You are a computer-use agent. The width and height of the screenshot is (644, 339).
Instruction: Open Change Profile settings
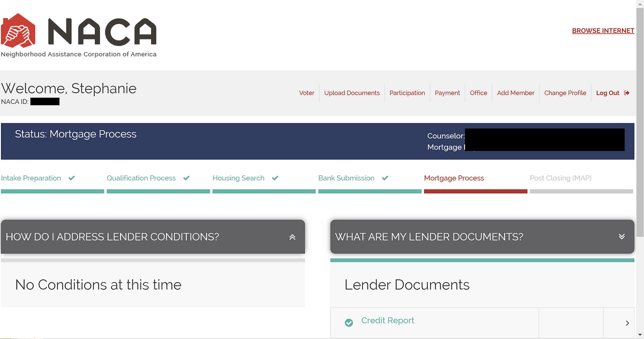pyautogui.click(x=565, y=93)
